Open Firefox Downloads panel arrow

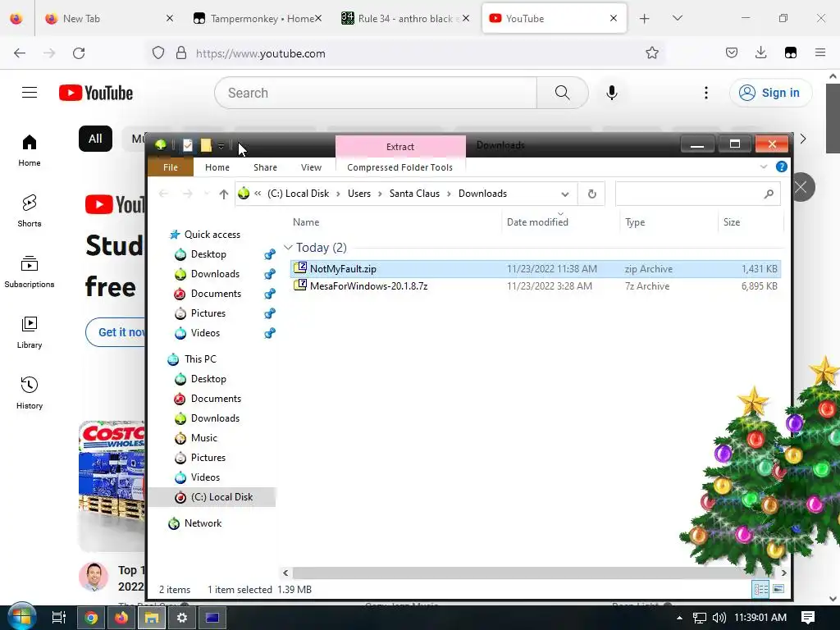pyautogui.click(x=760, y=52)
